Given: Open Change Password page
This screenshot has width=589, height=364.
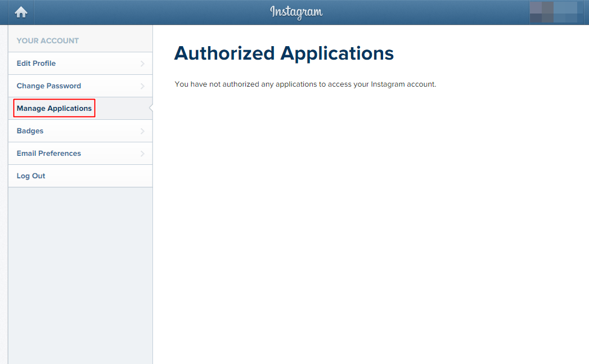Looking at the screenshot, I should point(80,86).
